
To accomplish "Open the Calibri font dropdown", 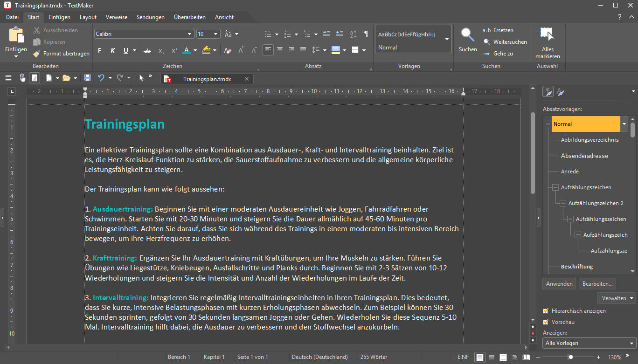I will (x=190, y=34).
